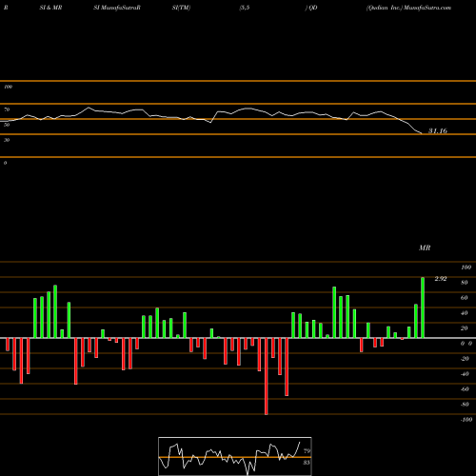Click the SI & MR header label

coord(50,8)
